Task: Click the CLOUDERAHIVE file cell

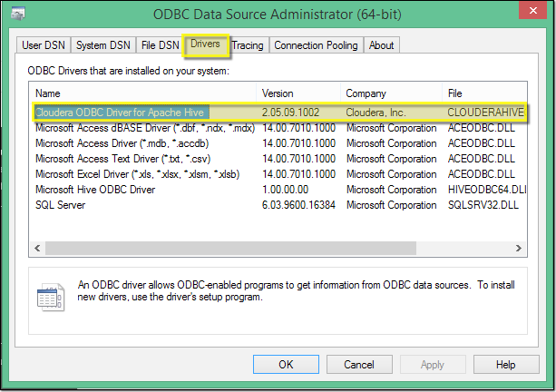Action: pos(485,113)
